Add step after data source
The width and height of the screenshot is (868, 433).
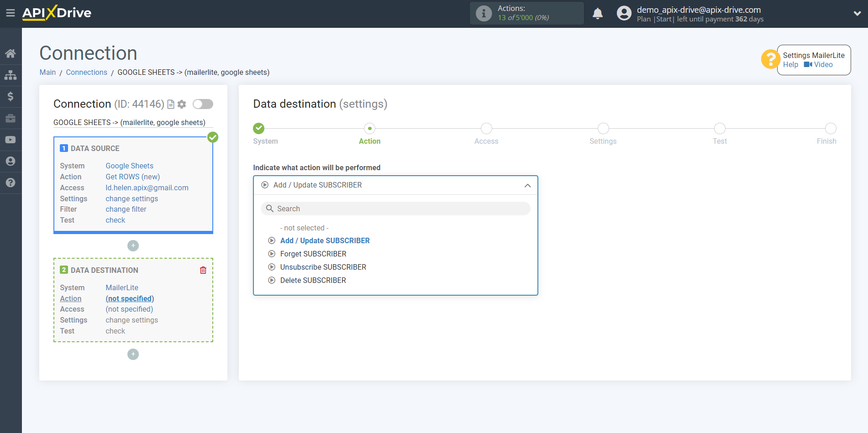tap(133, 245)
